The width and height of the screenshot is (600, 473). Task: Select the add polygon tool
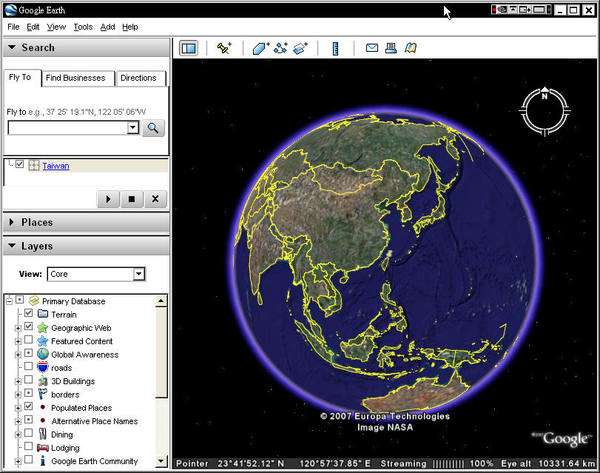(261, 48)
